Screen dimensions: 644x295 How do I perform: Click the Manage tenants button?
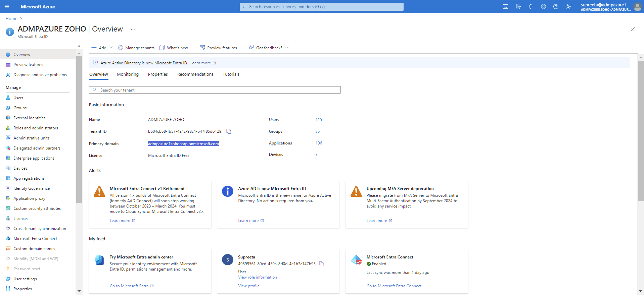(136, 48)
